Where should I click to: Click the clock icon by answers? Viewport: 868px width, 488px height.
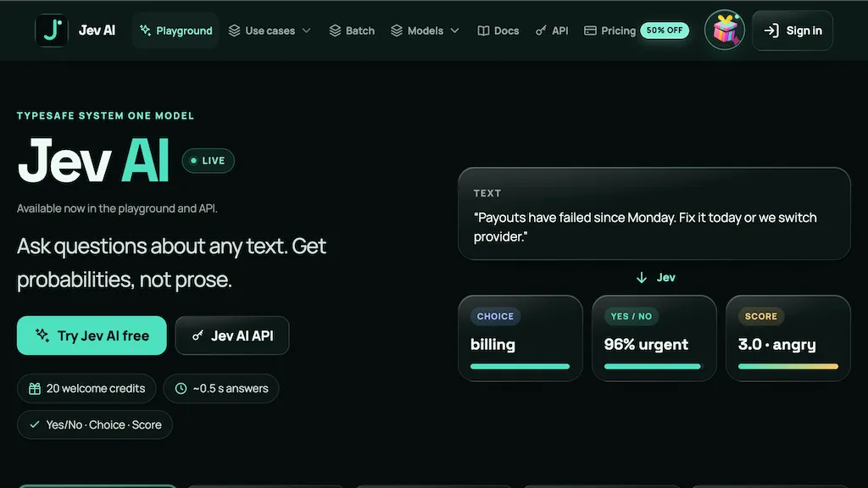pyautogui.click(x=181, y=388)
